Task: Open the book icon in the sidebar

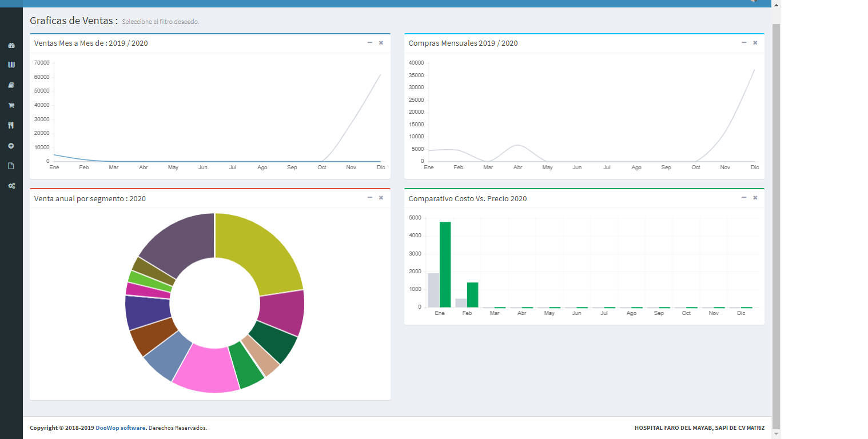Action: pos(11,85)
